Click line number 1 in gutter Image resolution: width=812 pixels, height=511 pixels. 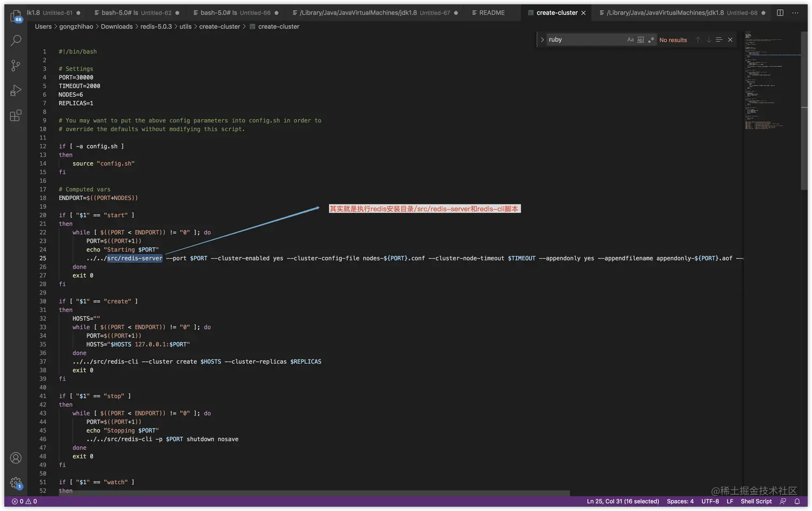(45, 52)
